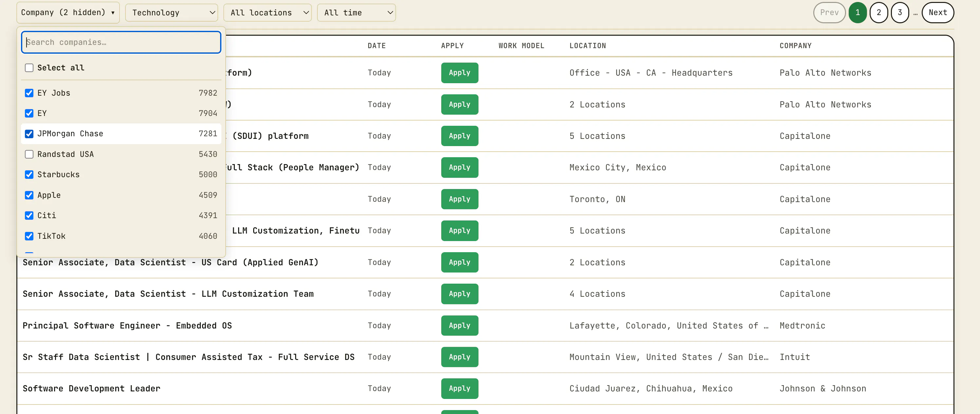Click the APPLY column header
The height and width of the screenshot is (414, 980).
(452, 46)
